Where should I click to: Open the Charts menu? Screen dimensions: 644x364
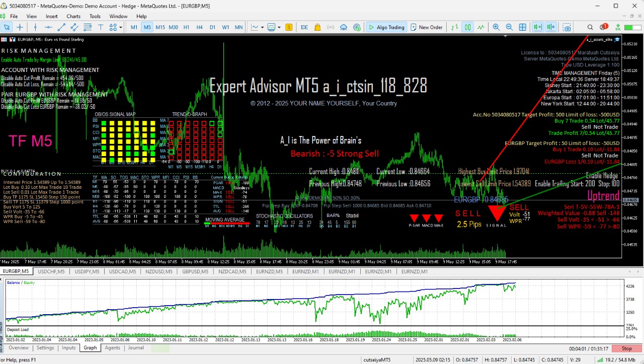tap(73, 16)
